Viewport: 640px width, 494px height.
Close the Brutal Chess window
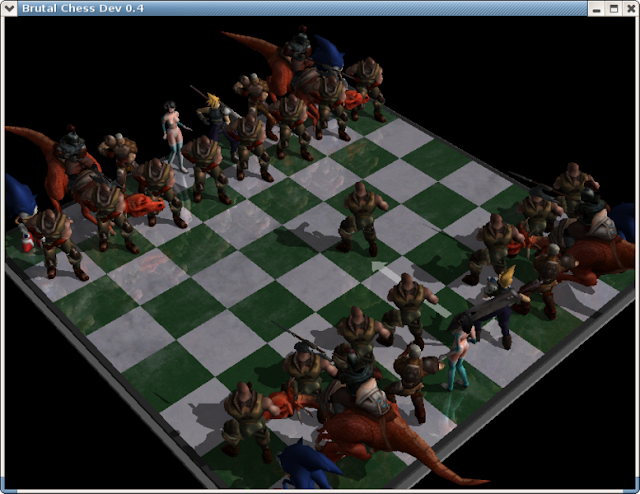[x=631, y=9]
